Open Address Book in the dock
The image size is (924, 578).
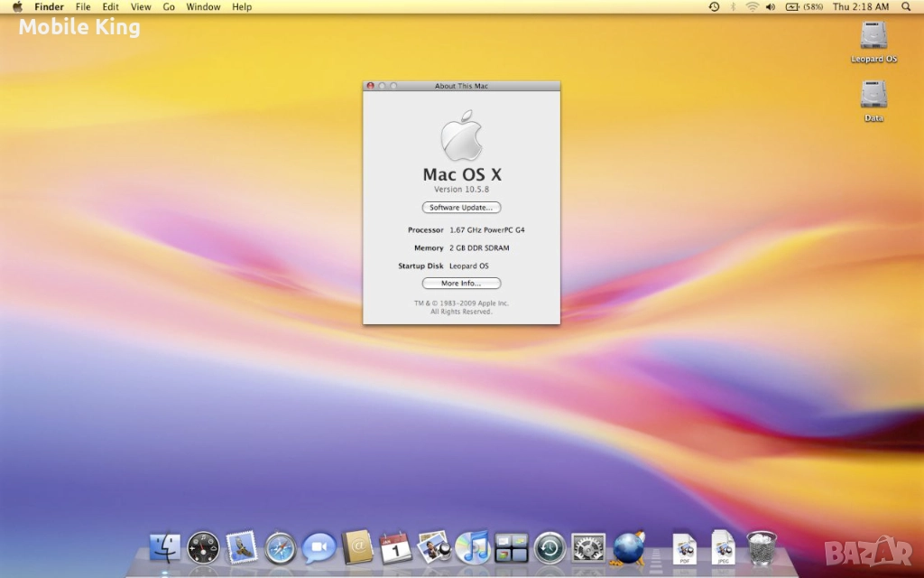[357, 547]
